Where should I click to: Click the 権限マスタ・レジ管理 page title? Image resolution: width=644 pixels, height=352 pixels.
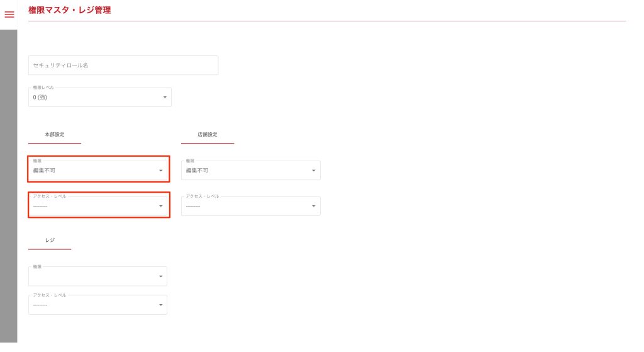[70, 10]
